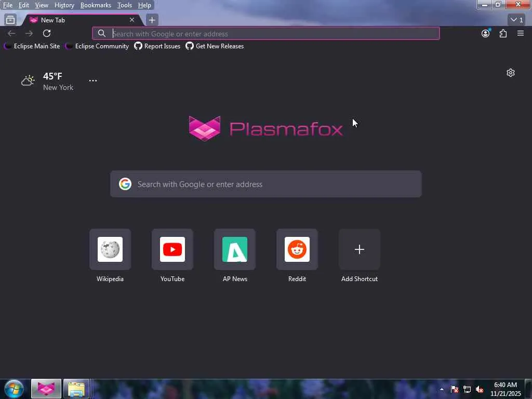This screenshot has height=399, width=532.
Task: Open the View menu
Action: pos(42,5)
